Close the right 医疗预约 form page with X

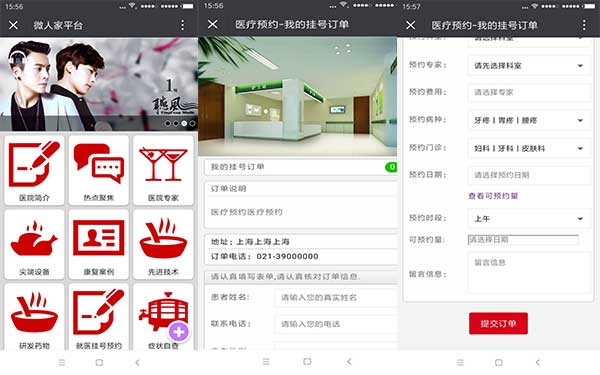coord(411,25)
